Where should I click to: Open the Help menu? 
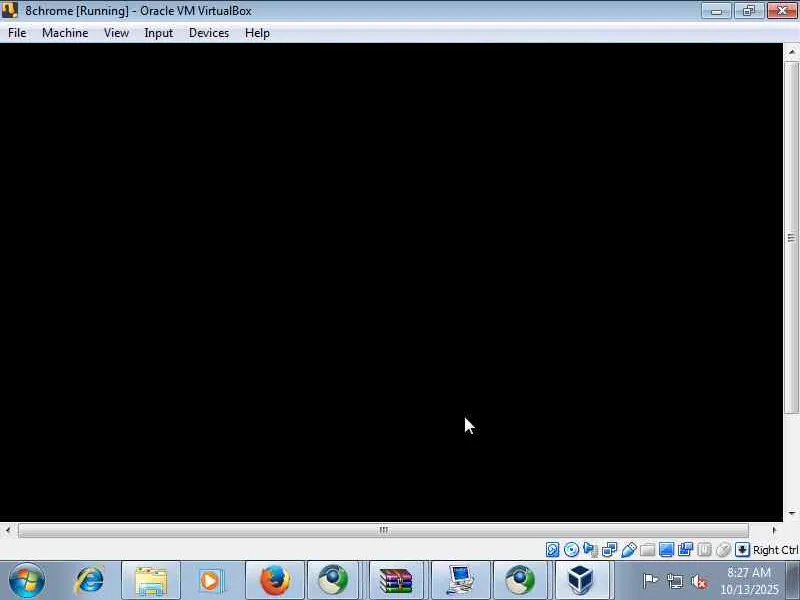point(257,33)
